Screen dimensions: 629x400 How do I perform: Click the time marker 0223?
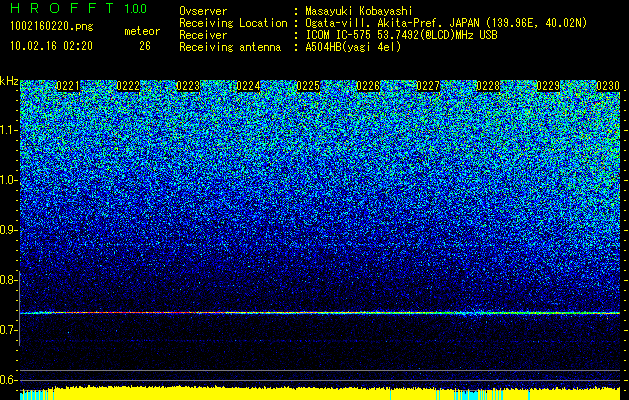pyautogui.click(x=188, y=86)
